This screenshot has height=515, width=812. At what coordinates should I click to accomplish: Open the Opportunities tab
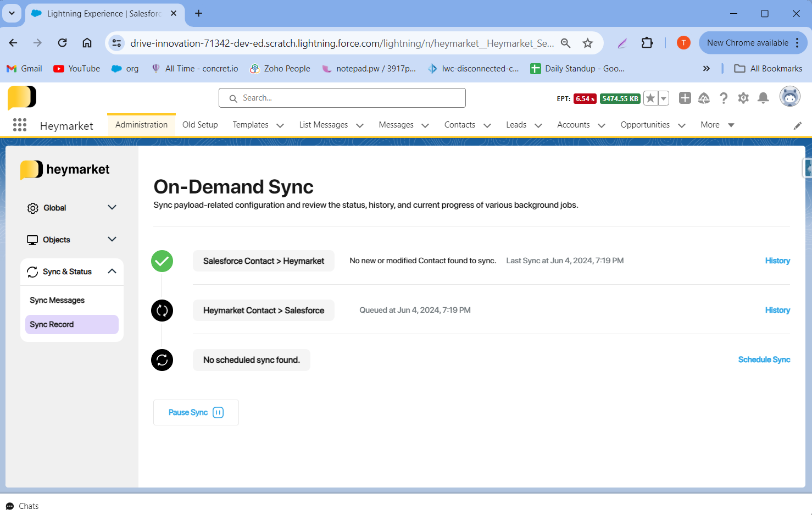pos(645,125)
